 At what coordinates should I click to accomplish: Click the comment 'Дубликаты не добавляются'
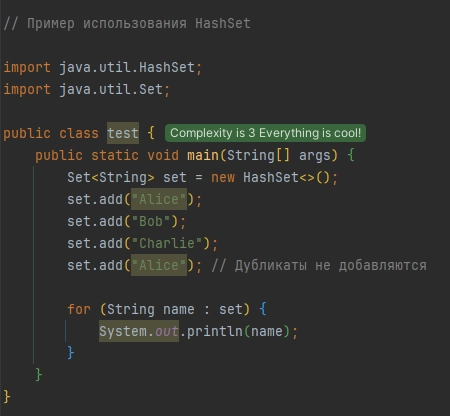(x=331, y=266)
